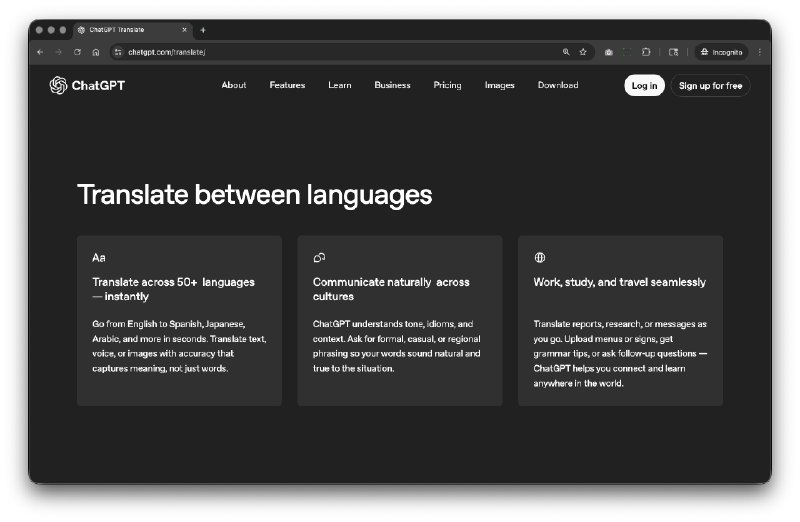Open the extensions puzzle icon
This screenshot has width=800, height=522.
(x=646, y=52)
